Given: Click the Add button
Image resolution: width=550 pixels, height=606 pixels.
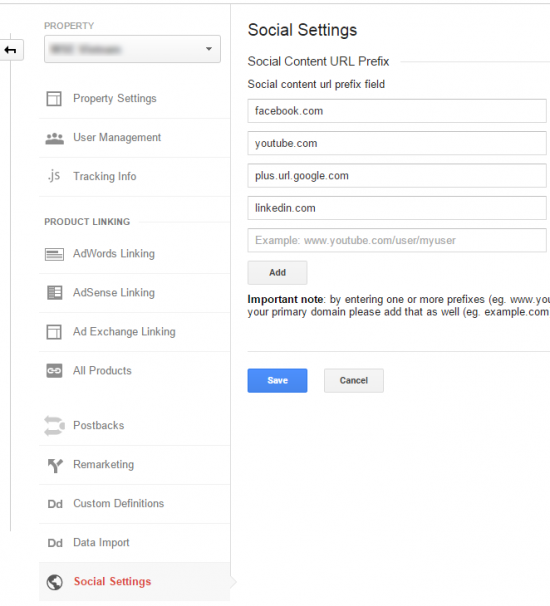Looking at the screenshot, I should click(x=278, y=273).
